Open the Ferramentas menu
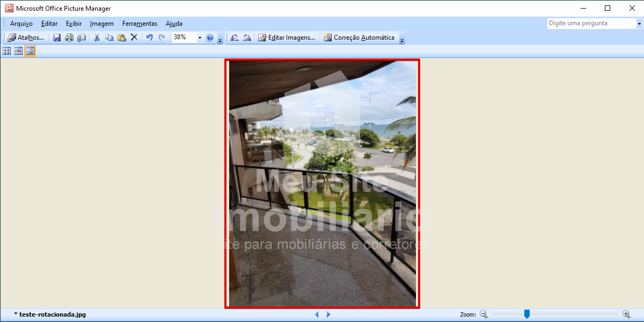This screenshot has height=322, width=644. coord(140,24)
